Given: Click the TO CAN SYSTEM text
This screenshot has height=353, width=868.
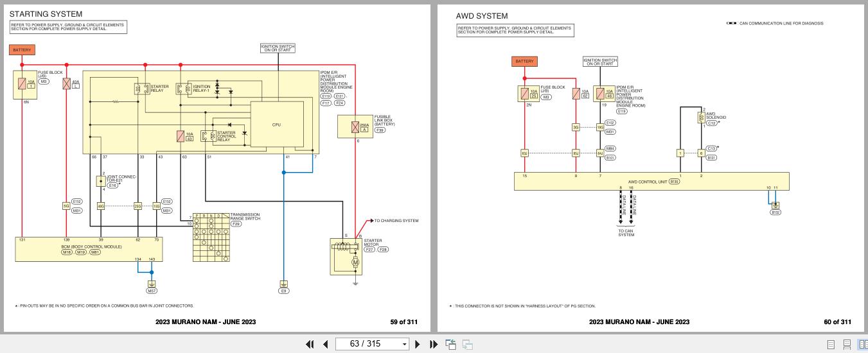Looking at the screenshot, I should pos(626,232).
